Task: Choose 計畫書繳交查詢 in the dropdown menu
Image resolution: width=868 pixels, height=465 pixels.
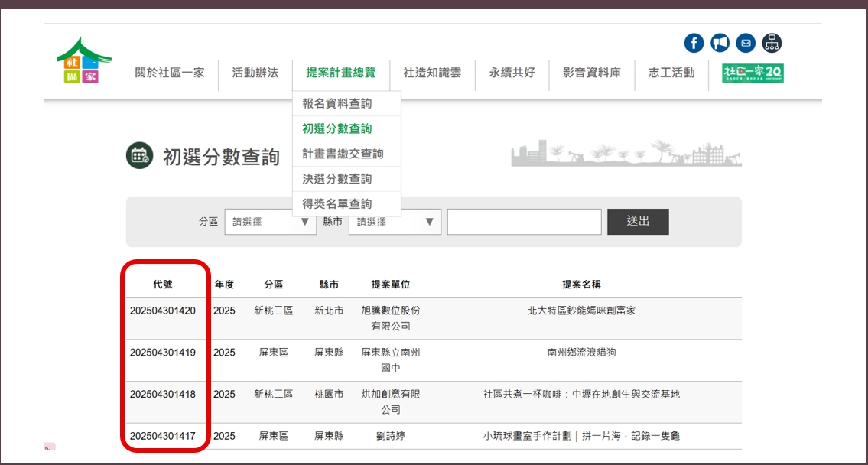Action: click(x=343, y=154)
